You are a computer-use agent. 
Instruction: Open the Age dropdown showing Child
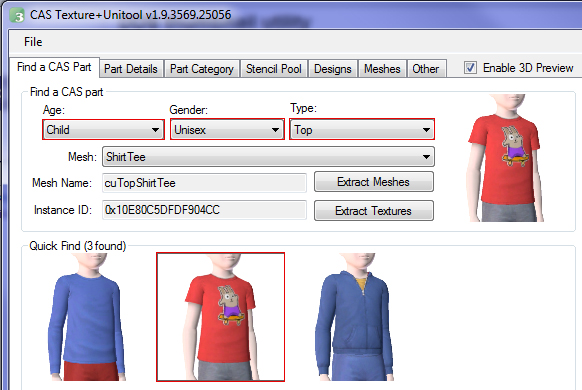103,130
